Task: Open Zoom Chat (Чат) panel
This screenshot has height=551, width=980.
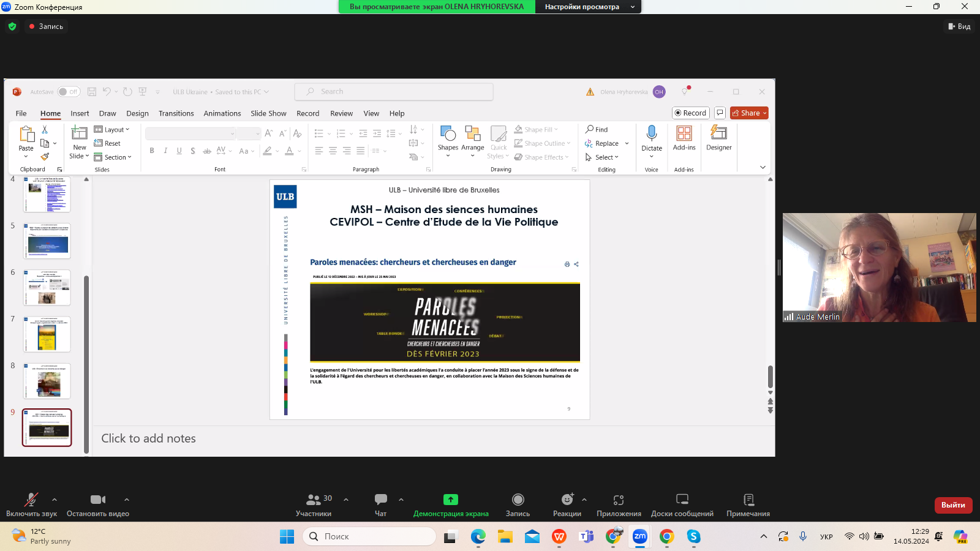Action: pyautogui.click(x=380, y=500)
